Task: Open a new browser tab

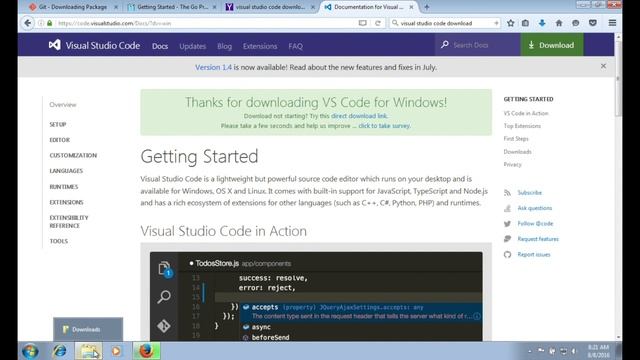Action: (x=427, y=7)
